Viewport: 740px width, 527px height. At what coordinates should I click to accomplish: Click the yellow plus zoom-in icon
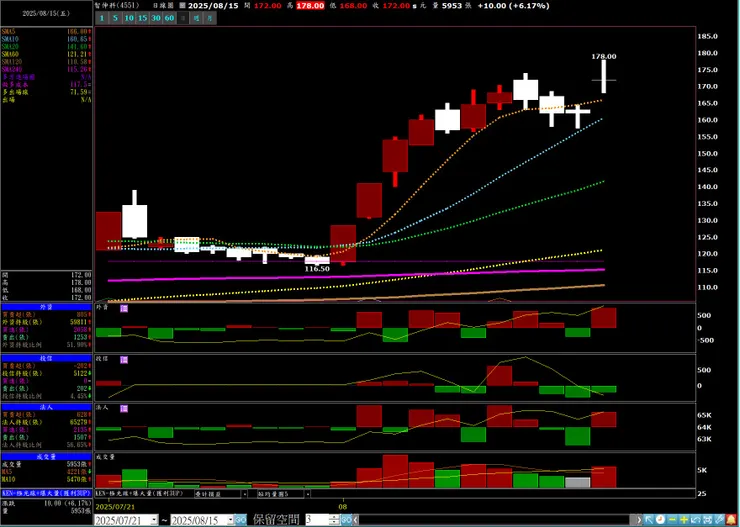pos(684,520)
